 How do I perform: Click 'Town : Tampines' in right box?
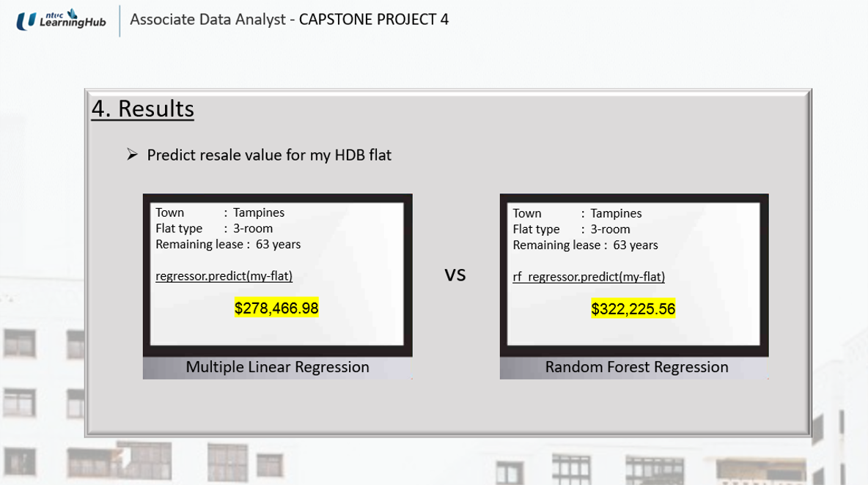tap(577, 213)
